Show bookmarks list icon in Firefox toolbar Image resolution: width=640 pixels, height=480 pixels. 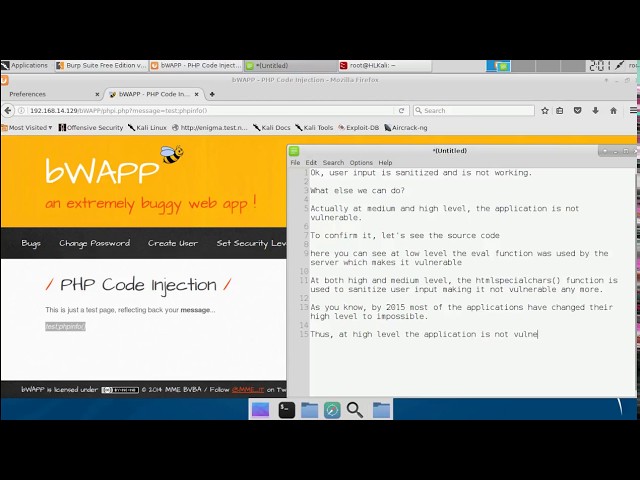[x=560, y=111]
